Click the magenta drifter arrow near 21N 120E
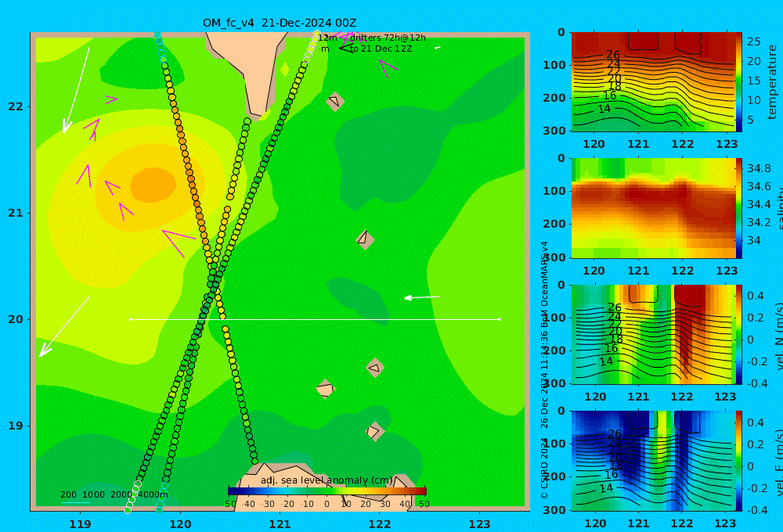Screen dimensions: 783x532 [178, 243]
